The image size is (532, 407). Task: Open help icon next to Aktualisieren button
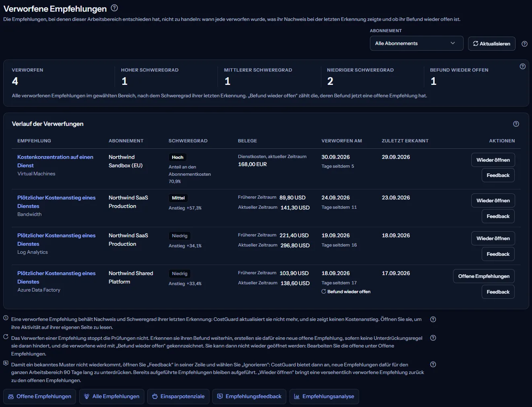[524, 44]
